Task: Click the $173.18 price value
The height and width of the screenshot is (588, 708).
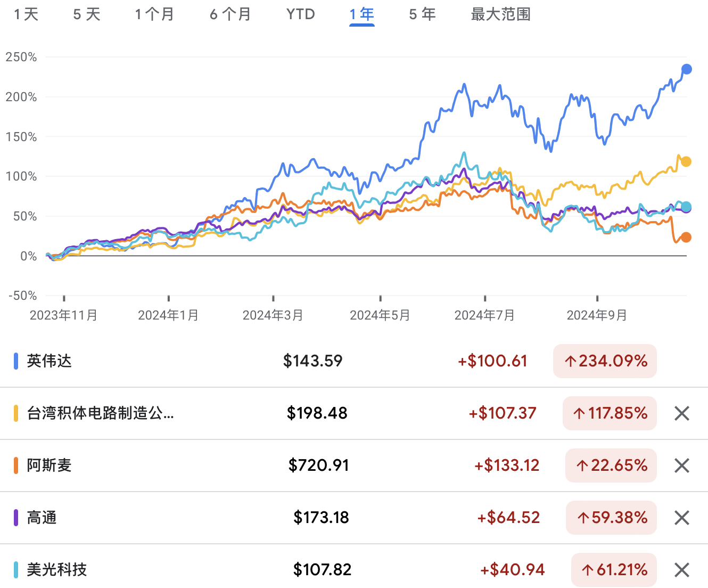Action: [x=322, y=518]
